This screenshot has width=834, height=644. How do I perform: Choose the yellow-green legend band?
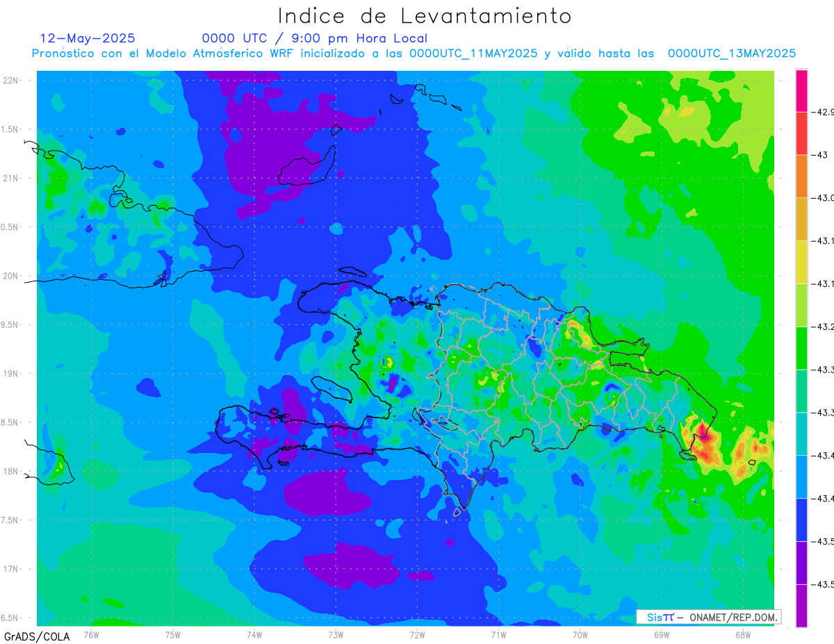click(x=801, y=305)
